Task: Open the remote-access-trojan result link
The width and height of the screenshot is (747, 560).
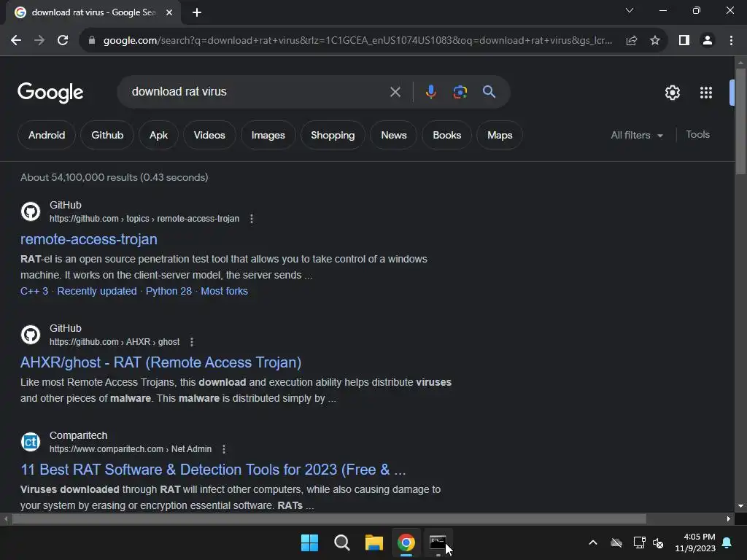Action: (x=88, y=239)
